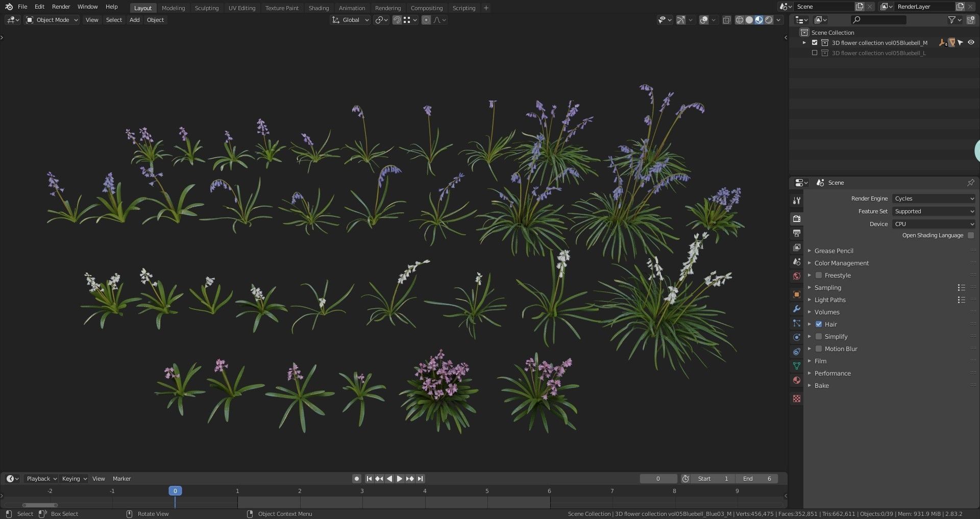Click the auto keying record button
Screen dimensions: 980x519
[x=357, y=479]
